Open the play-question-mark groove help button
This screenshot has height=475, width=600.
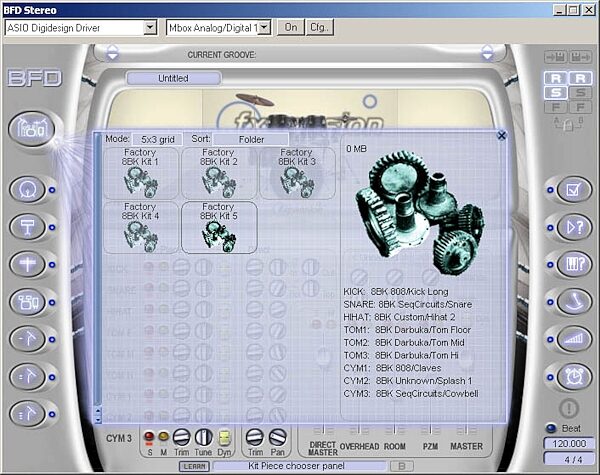coord(574,227)
